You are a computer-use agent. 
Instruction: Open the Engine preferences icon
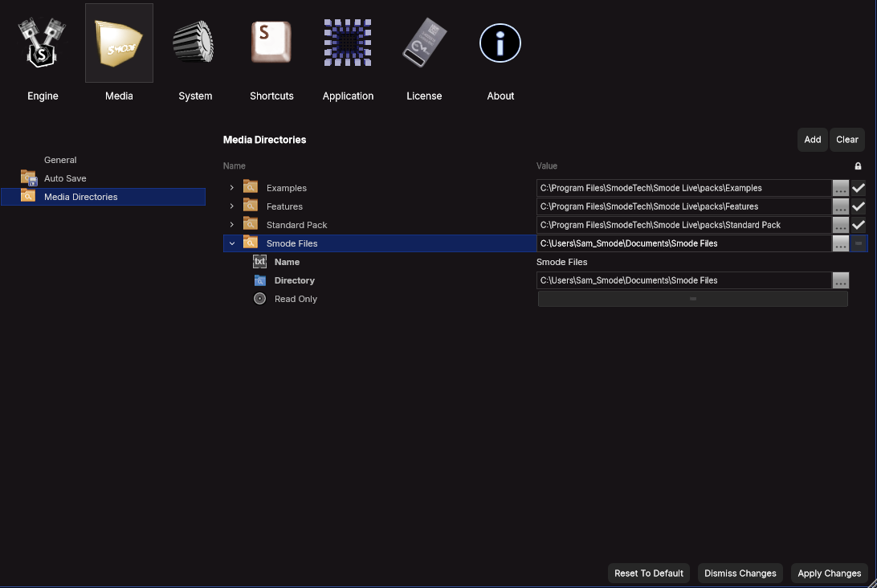click(x=43, y=43)
